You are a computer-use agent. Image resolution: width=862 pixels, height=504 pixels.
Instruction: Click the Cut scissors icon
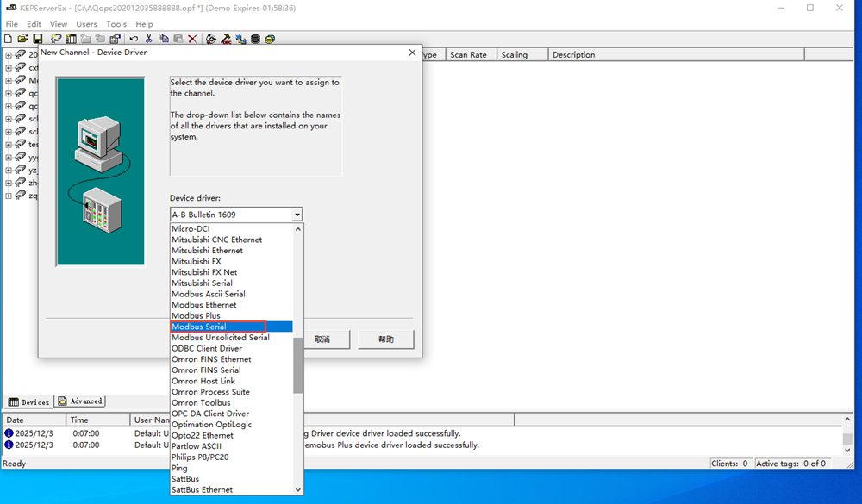tap(148, 39)
